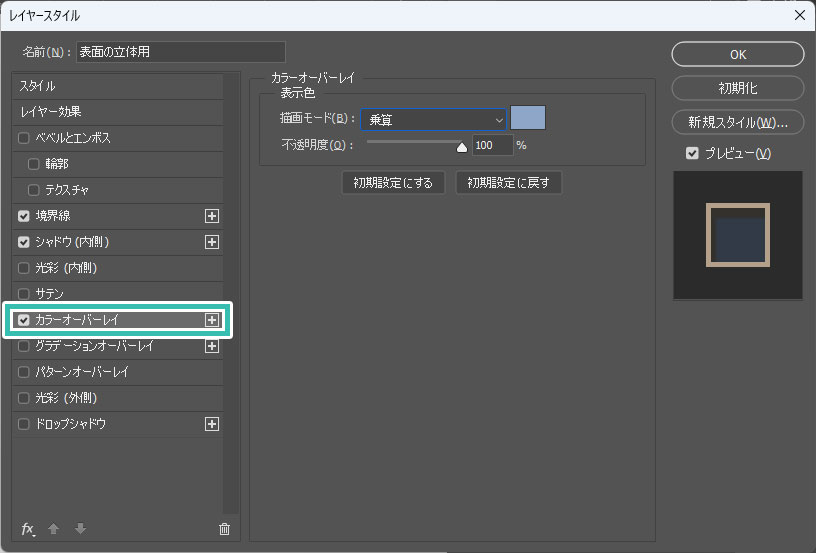The image size is (816, 553).
Task: Click the OK button
Action: tap(737, 54)
